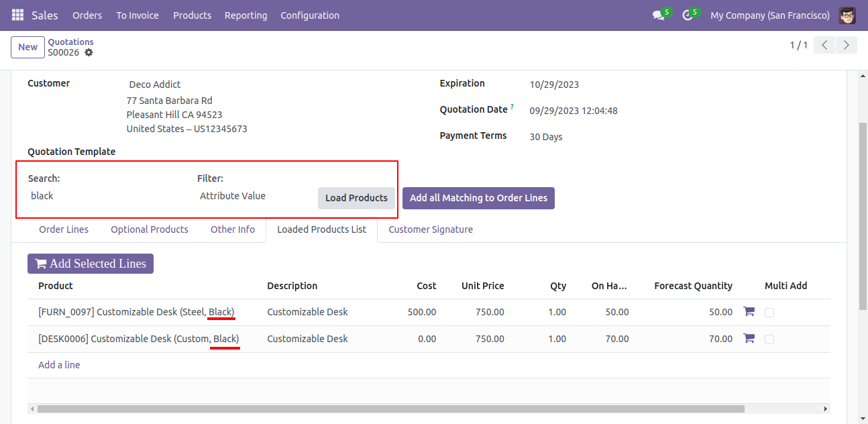Click the Cost cell showing 0.00
Screen dimensions: 868x424
427,339
